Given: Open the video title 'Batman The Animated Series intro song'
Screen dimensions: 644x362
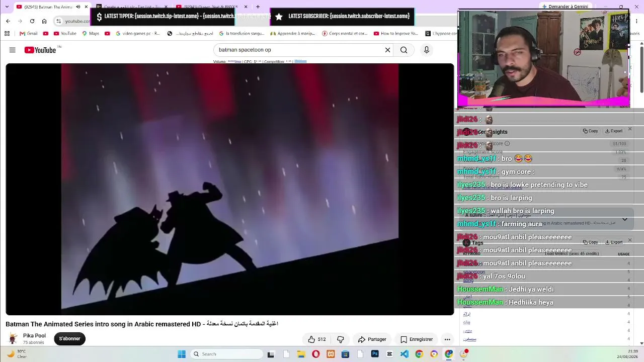Looking at the screenshot, I should tap(142, 324).
